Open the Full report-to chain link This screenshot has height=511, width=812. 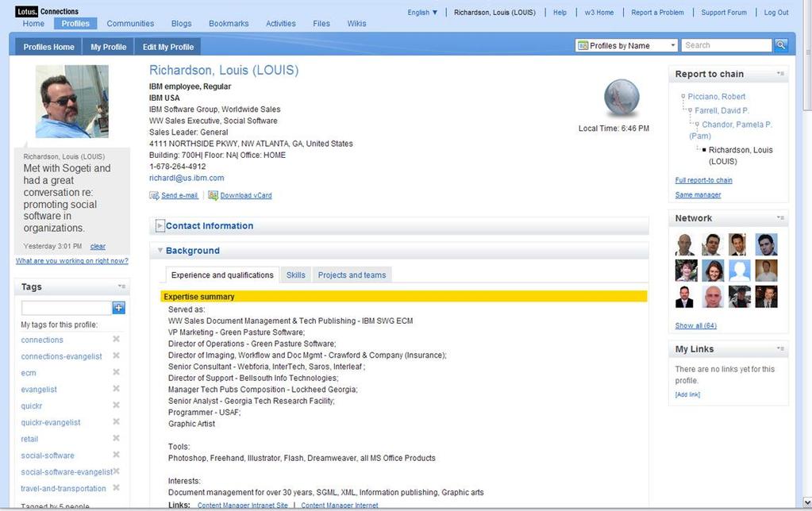point(704,180)
